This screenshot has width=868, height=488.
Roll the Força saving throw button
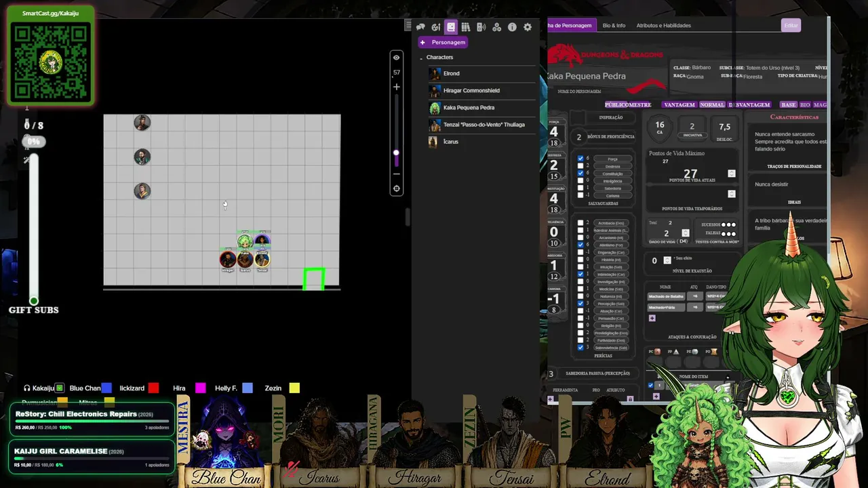click(612, 159)
